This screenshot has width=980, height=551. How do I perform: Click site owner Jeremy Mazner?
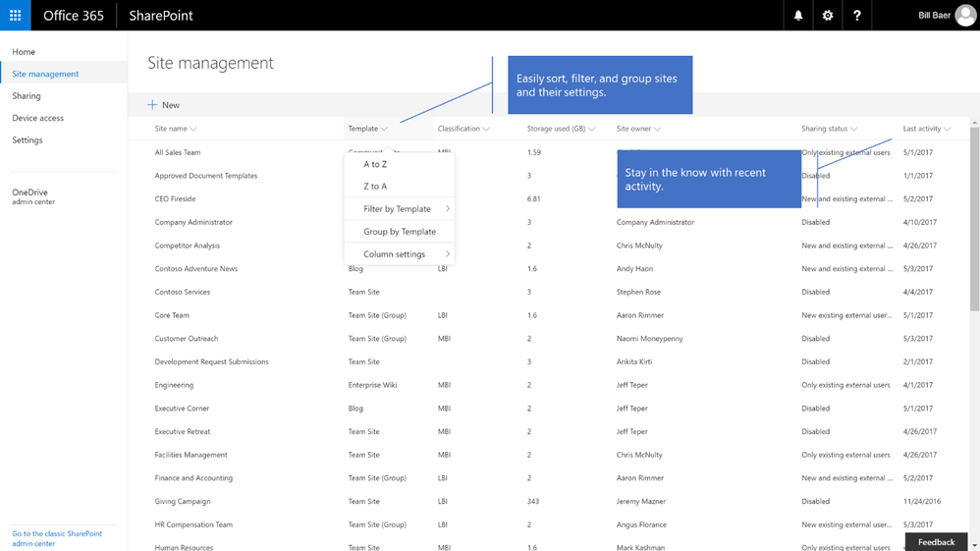tap(640, 502)
